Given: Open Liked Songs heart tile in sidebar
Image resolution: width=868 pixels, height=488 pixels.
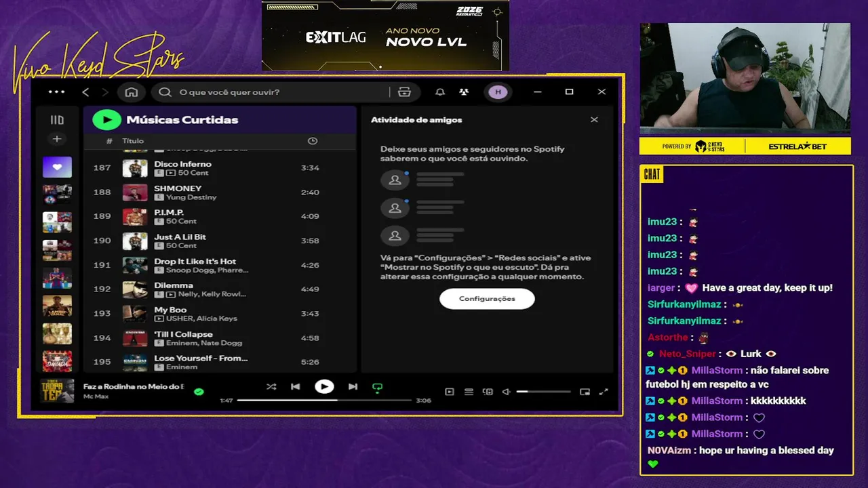Looking at the screenshot, I should click(57, 167).
